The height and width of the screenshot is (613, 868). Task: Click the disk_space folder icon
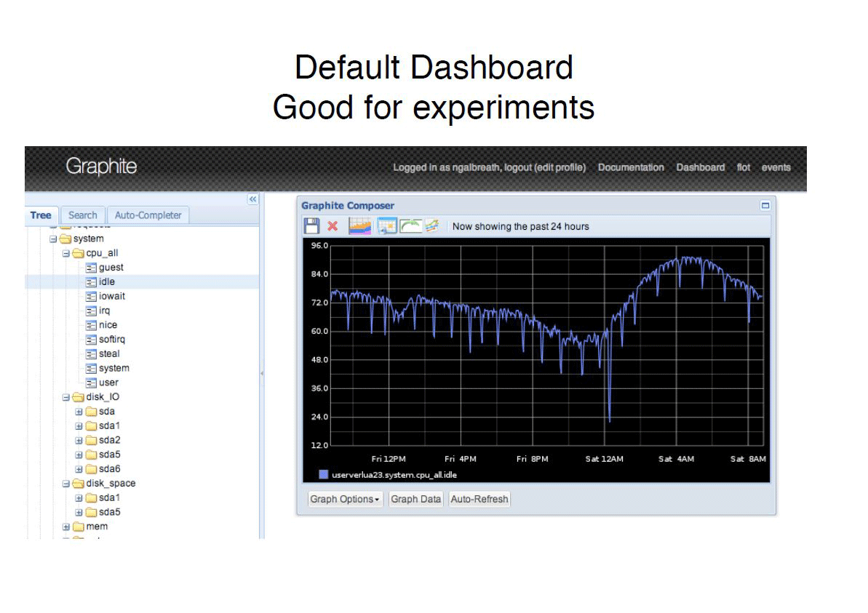[x=79, y=484]
